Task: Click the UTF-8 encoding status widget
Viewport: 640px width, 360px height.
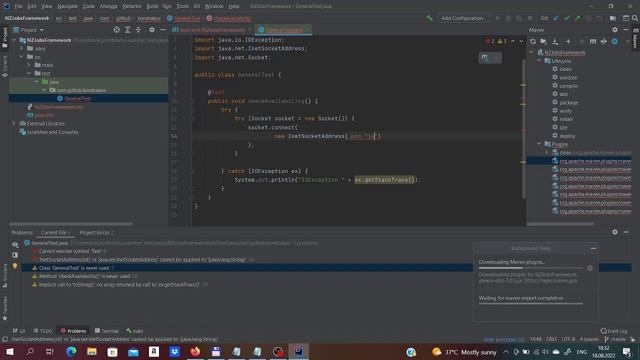Action: coord(568,339)
